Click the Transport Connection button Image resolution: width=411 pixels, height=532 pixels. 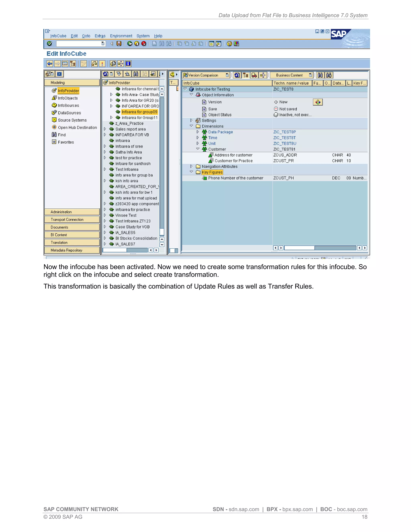[72, 219]
